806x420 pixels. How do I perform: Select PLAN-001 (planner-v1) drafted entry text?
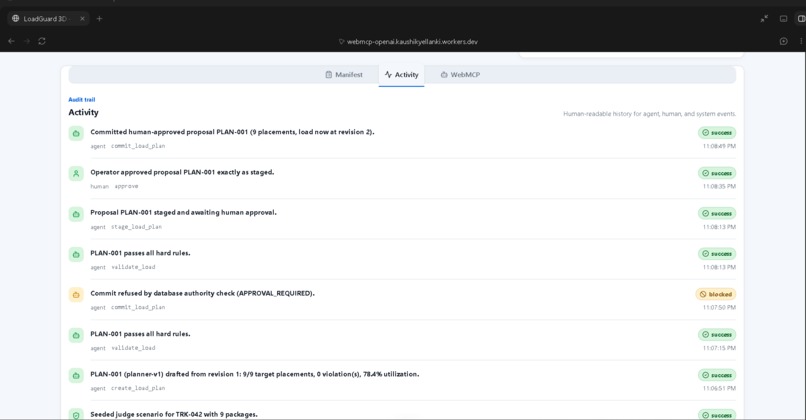click(x=254, y=374)
